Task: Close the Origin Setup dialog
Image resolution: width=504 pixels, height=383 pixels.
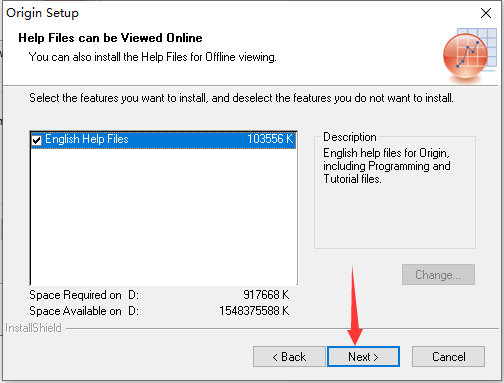Action: (x=486, y=13)
